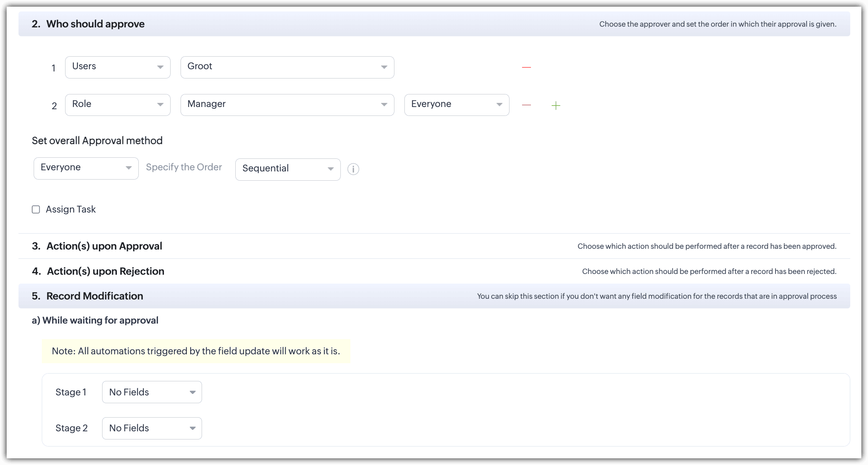The width and height of the screenshot is (868, 465).
Task: Enable the Assign Task checkbox
Action: click(36, 210)
